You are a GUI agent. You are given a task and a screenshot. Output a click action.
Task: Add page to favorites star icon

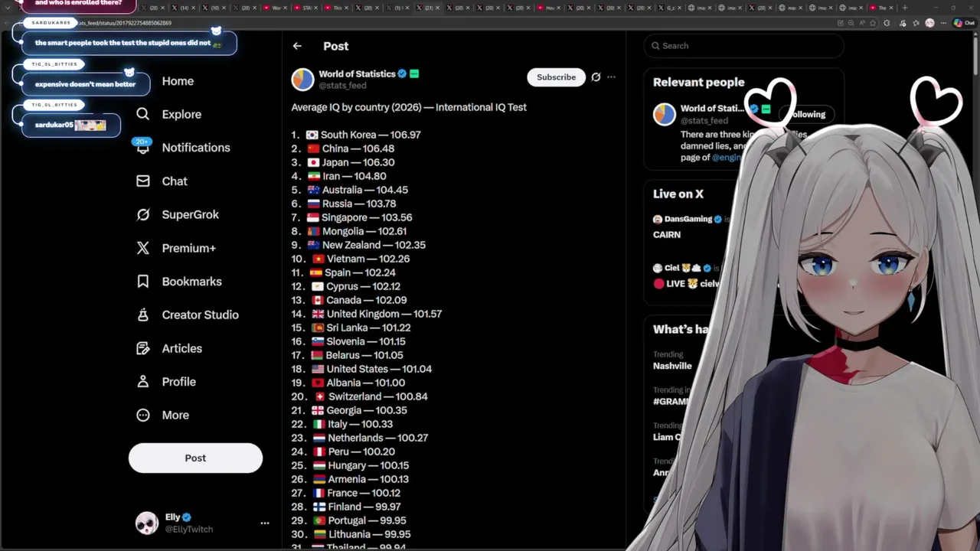(872, 23)
